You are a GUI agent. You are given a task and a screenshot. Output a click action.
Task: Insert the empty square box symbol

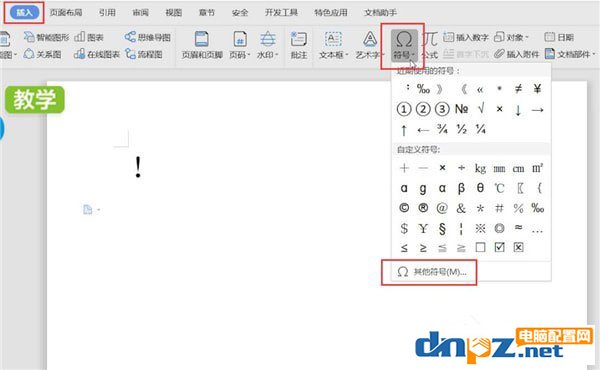[x=480, y=247]
